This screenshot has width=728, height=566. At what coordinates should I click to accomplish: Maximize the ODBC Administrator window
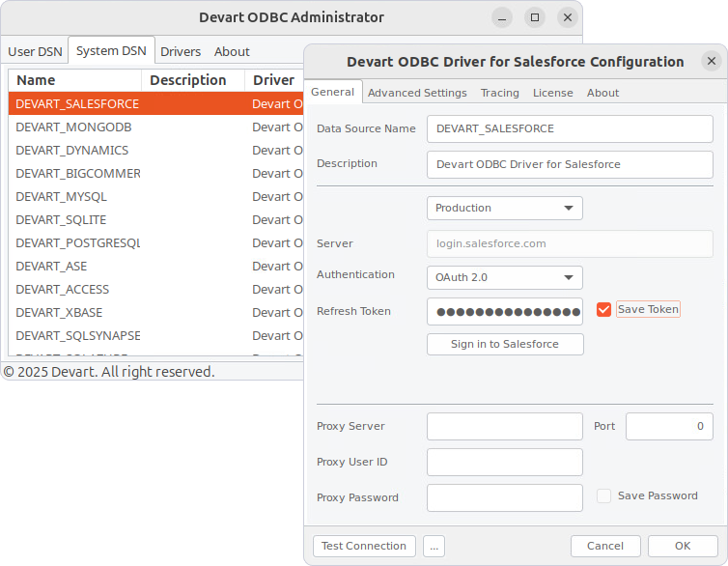pos(535,17)
